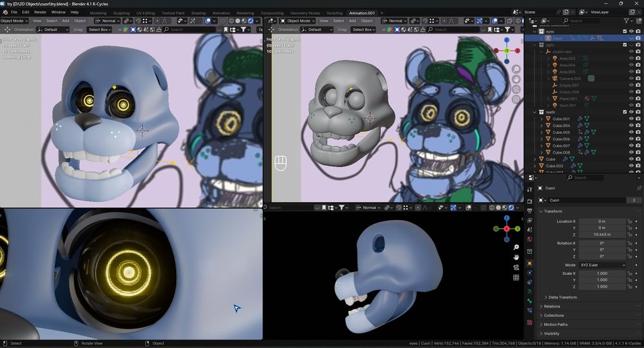Select solid viewport shading in the top-left viewport
Viewport: 644px width, 348px height.
pyautogui.click(x=238, y=21)
